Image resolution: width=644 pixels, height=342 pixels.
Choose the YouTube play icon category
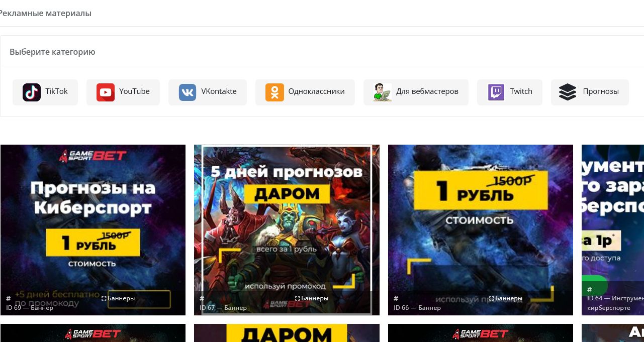coord(106,92)
